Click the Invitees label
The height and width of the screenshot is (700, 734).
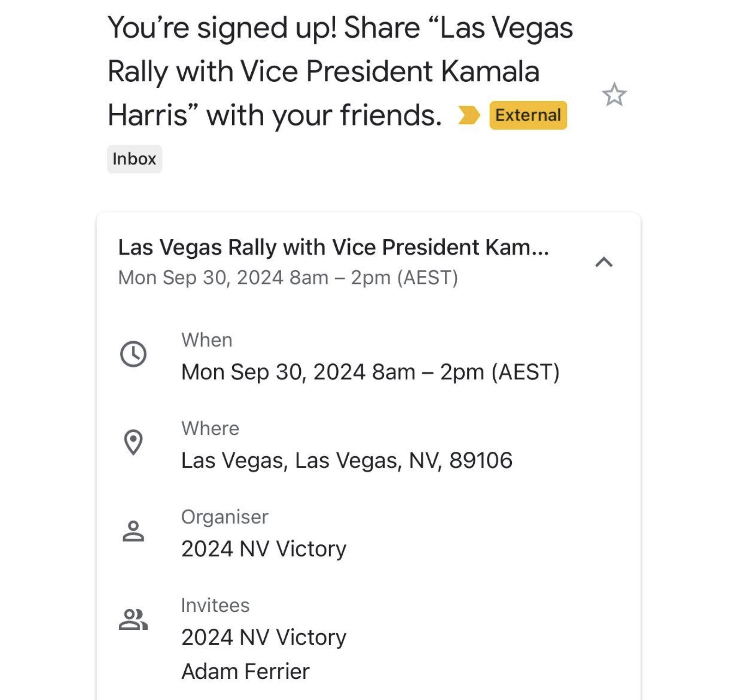[x=215, y=606]
